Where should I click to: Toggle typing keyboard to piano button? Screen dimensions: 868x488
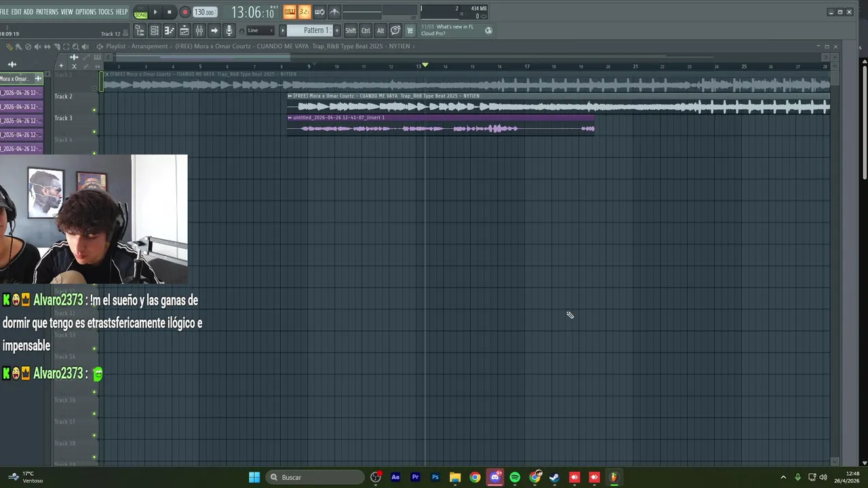pos(290,12)
